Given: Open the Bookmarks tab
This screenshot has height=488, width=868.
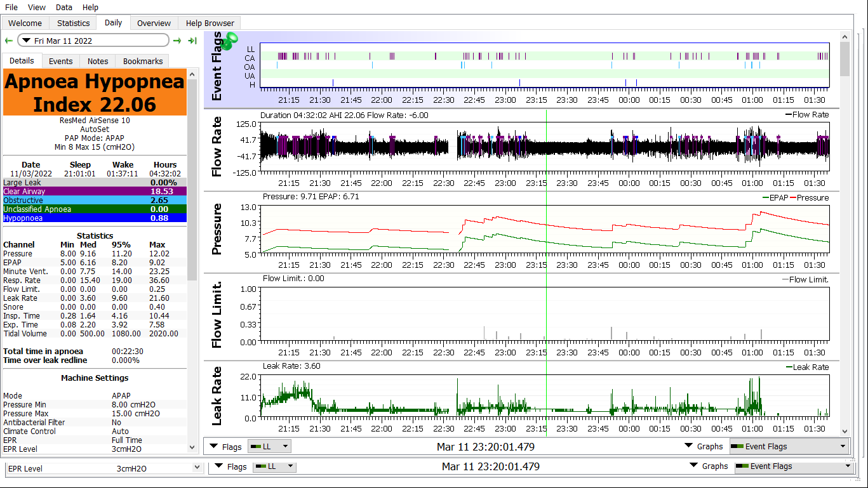Looking at the screenshot, I should 143,61.
